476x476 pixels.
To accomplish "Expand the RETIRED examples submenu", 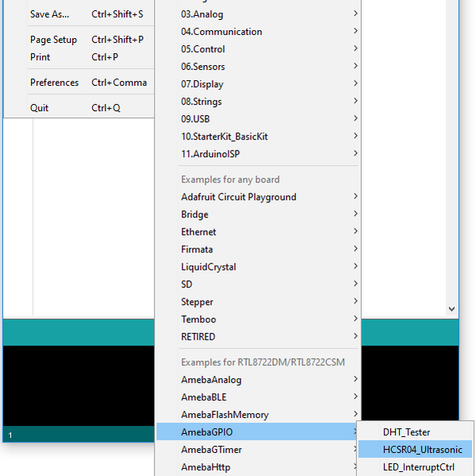I will (x=259, y=337).
